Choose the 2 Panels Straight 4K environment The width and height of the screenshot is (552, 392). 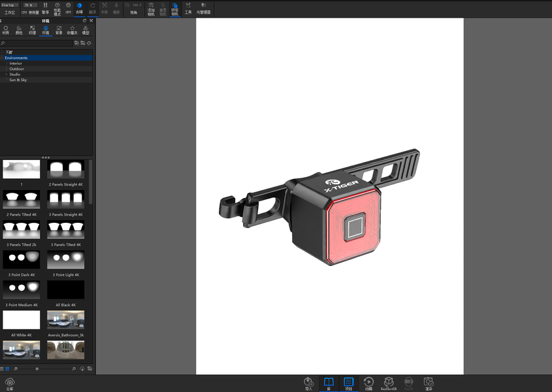[x=66, y=169]
